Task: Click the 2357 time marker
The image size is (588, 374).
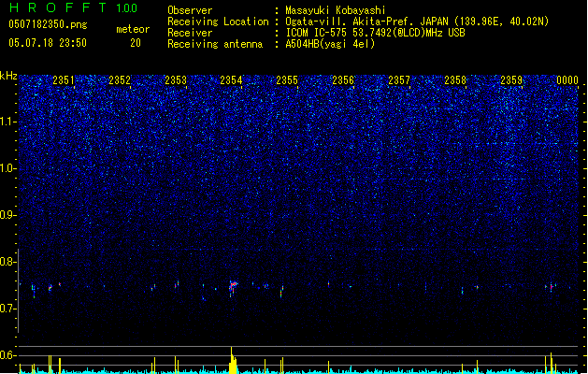Action: (399, 80)
